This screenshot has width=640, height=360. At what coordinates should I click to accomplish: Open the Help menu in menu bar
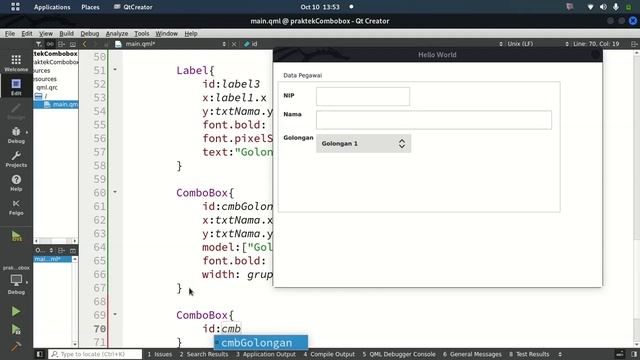coord(191,33)
